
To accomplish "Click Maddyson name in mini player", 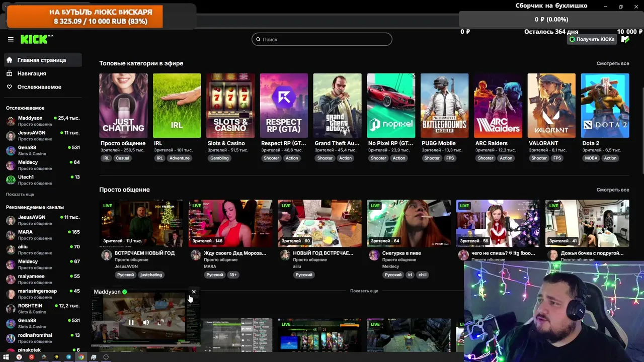I will 107,292.
